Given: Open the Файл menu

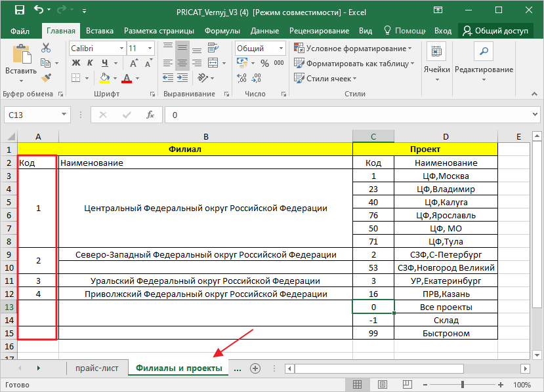Looking at the screenshot, I should pyautogui.click(x=20, y=31).
